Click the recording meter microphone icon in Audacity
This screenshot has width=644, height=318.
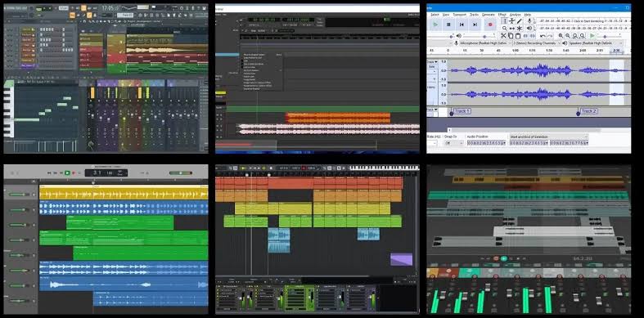click(x=529, y=21)
